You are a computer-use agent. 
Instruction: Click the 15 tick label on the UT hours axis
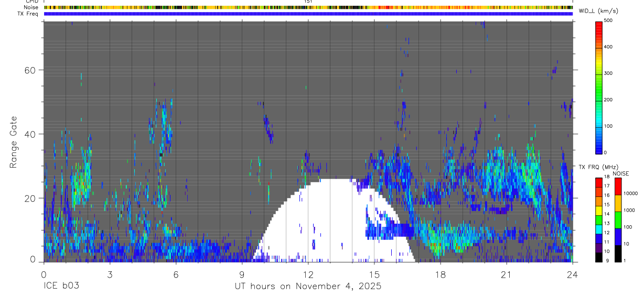coord(374,274)
